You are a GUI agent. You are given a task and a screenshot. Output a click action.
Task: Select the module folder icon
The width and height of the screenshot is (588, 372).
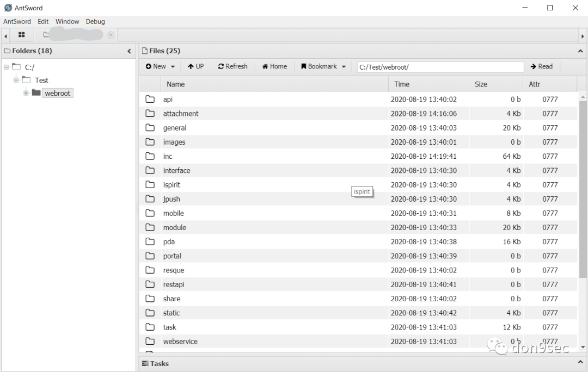click(150, 227)
